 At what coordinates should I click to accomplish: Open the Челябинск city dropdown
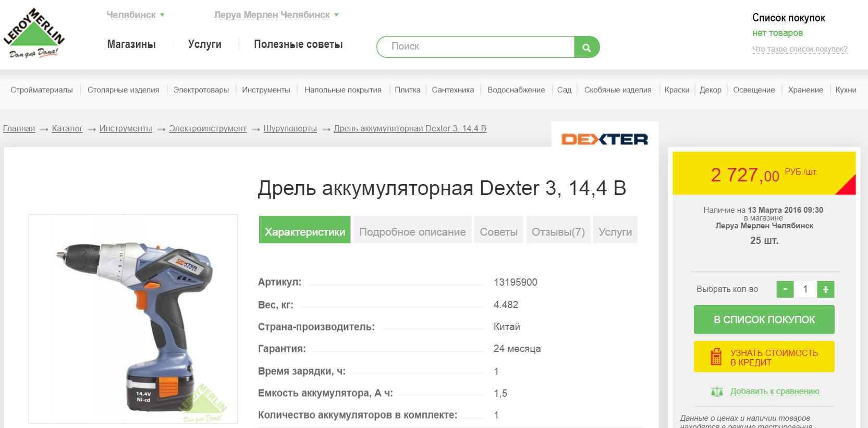point(135,15)
